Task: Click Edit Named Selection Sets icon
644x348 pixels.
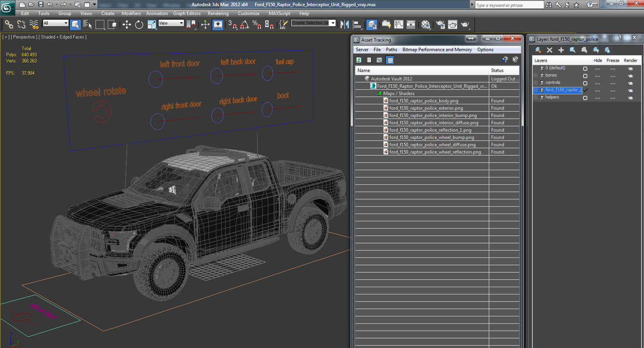Action: coord(283,24)
